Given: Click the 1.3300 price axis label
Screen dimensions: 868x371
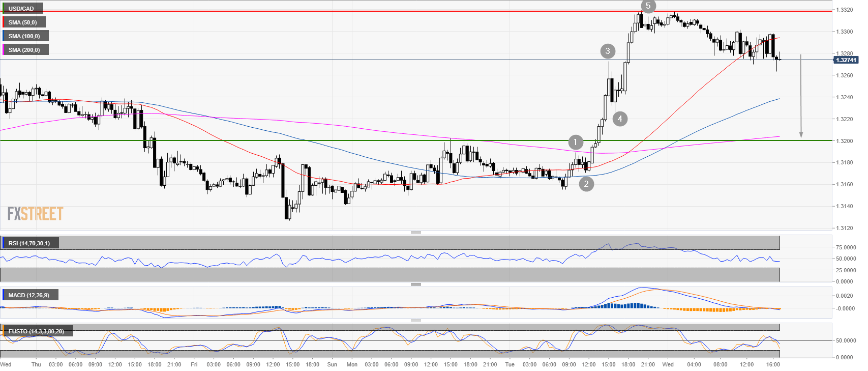Looking at the screenshot, I should (x=846, y=32).
